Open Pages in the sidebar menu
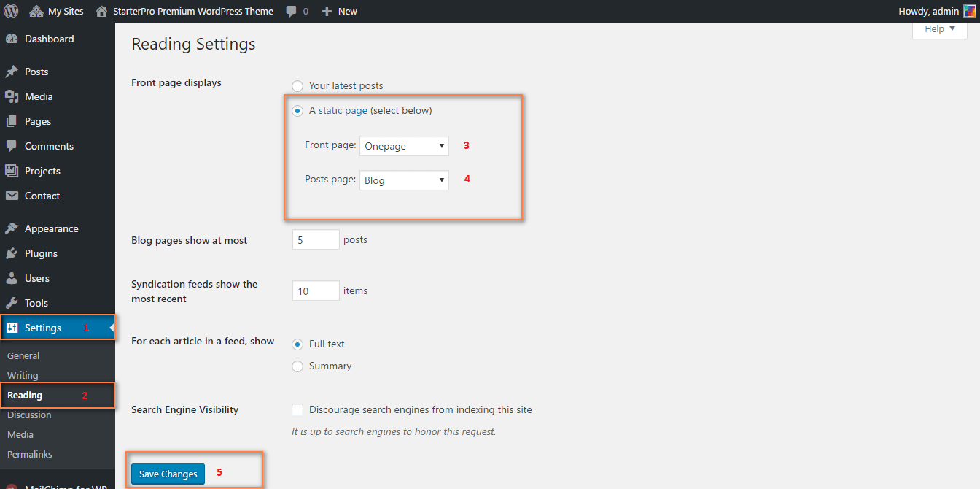The height and width of the screenshot is (489, 980). coord(38,121)
